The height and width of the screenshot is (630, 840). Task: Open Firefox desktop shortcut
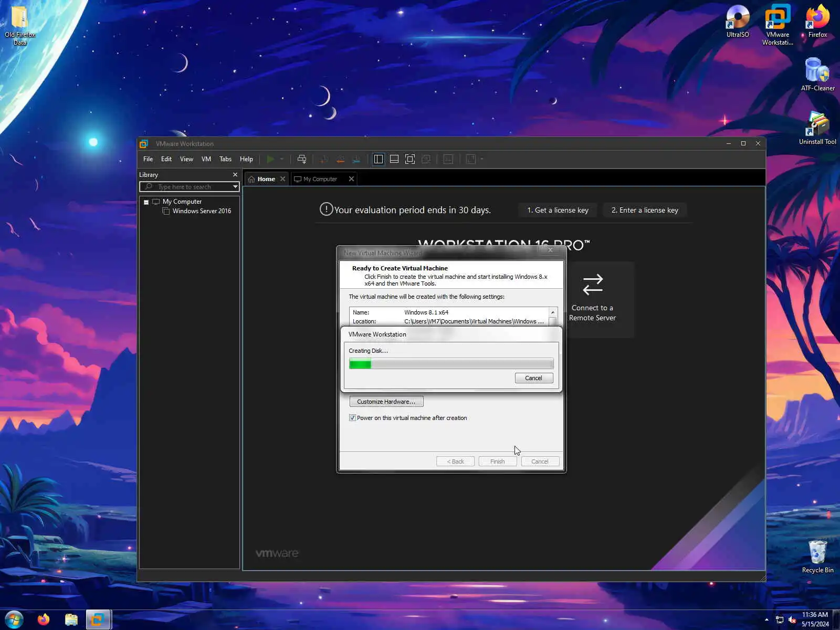[817, 22]
